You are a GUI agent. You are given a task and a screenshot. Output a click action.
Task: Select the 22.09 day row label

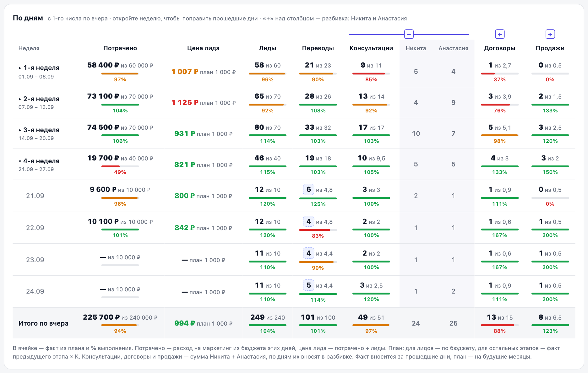pos(35,228)
